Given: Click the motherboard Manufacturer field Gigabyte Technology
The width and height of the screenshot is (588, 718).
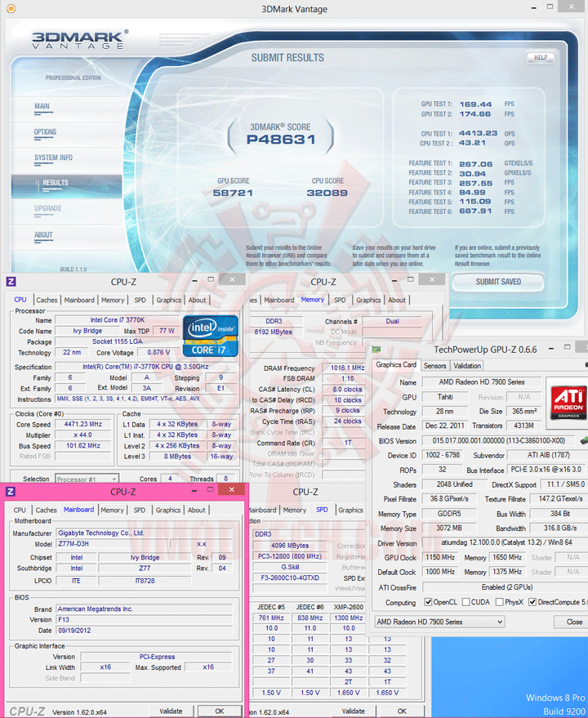Looking at the screenshot, I should tap(144, 533).
